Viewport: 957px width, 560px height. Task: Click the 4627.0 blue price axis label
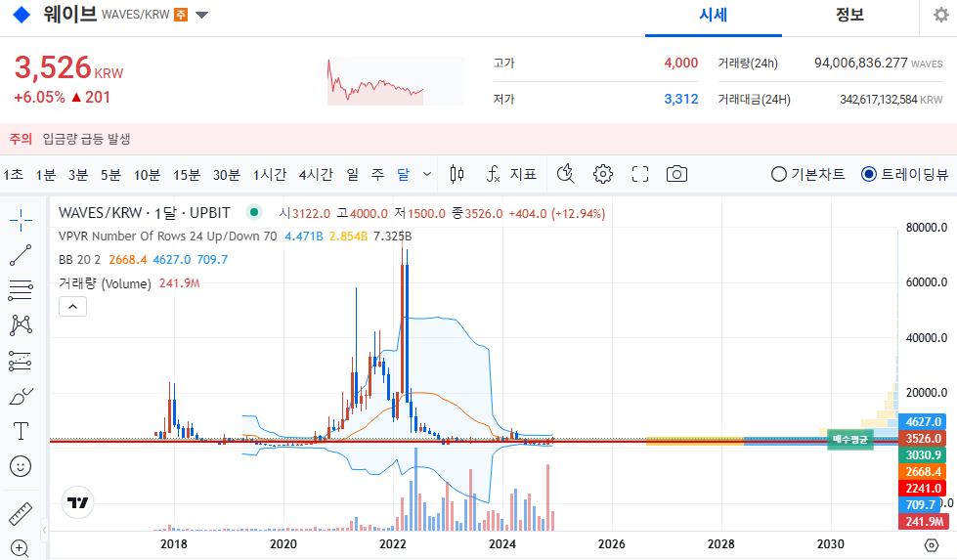click(923, 421)
